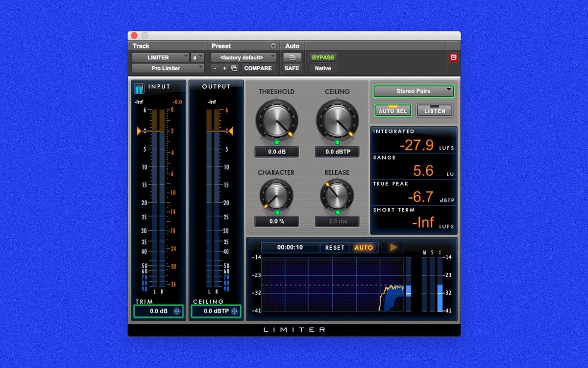588x368 pixels.
Task: Open the Pro Limiter plug-in selector
Action: (x=168, y=68)
